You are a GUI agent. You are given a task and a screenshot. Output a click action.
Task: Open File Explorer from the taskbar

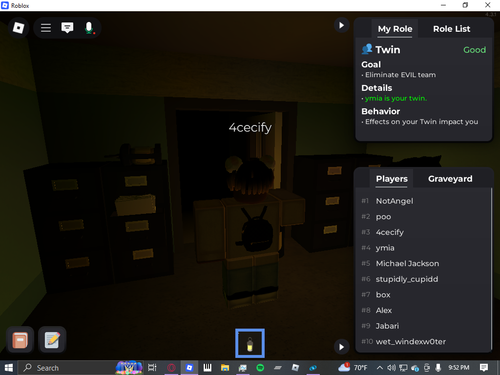(x=225, y=368)
